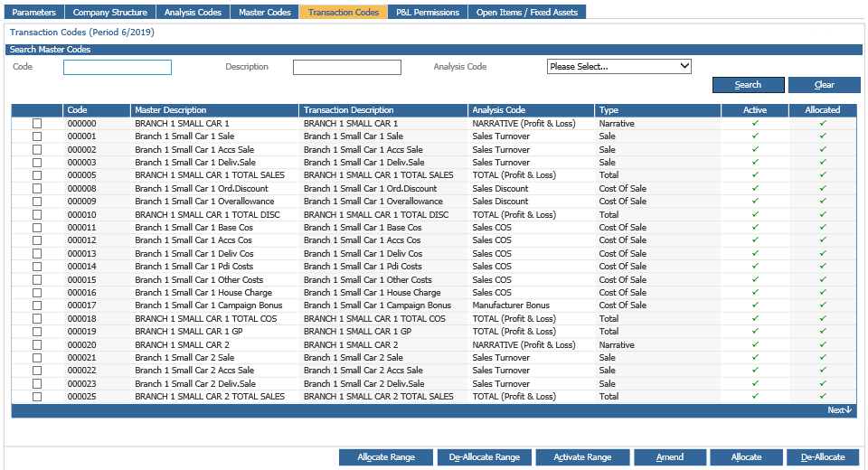The height and width of the screenshot is (470, 868).
Task: Open the P&L Permissions tab
Action: click(x=428, y=13)
